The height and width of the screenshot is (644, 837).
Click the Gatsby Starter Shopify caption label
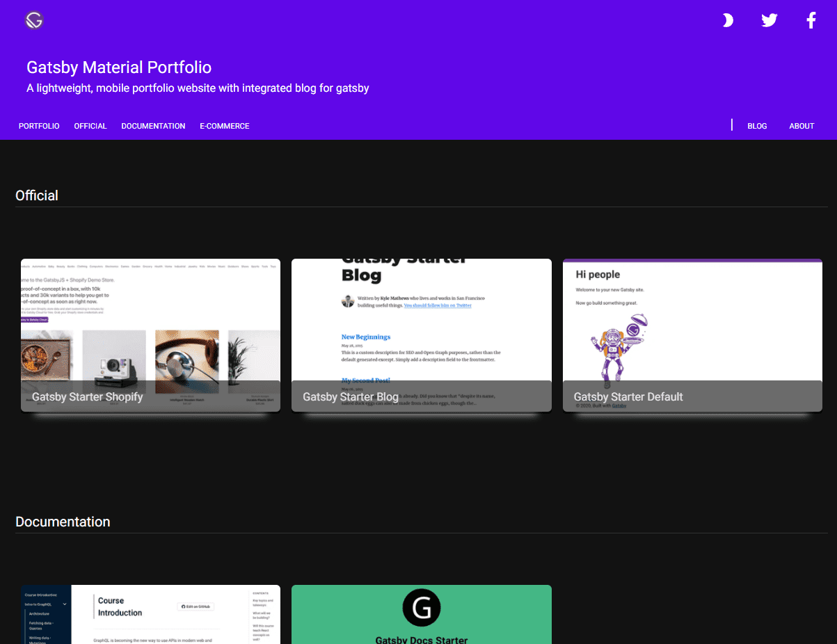coord(87,396)
